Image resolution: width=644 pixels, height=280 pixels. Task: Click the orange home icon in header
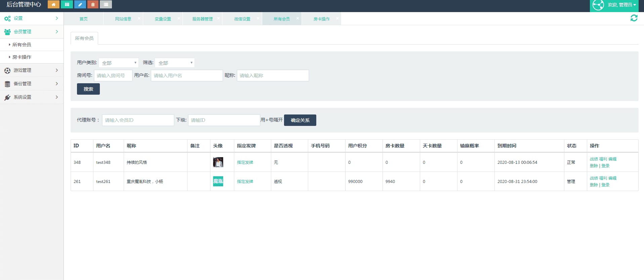coord(53,4)
